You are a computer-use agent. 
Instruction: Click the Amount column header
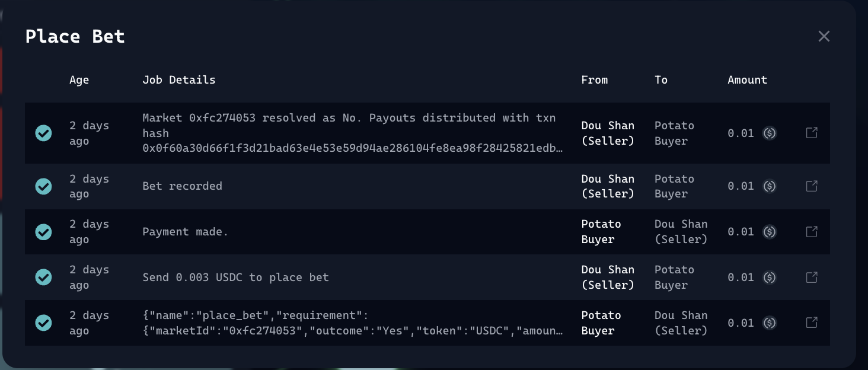coord(747,80)
